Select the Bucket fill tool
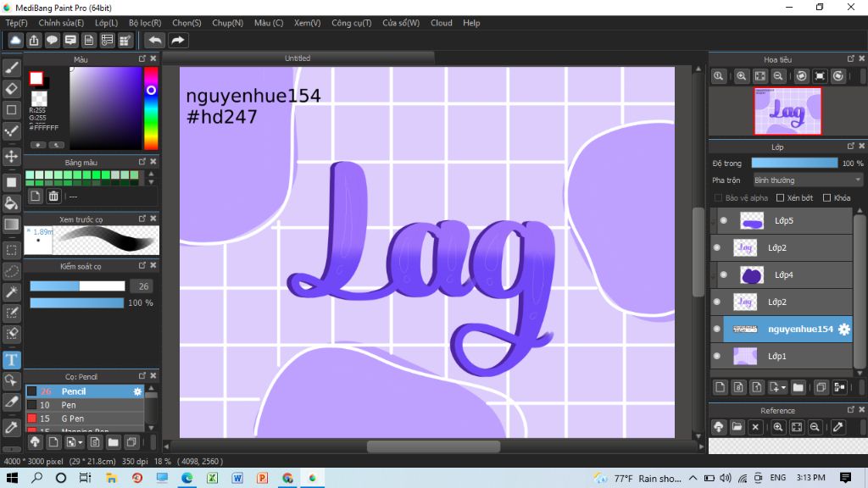The image size is (868, 488). click(x=12, y=203)
